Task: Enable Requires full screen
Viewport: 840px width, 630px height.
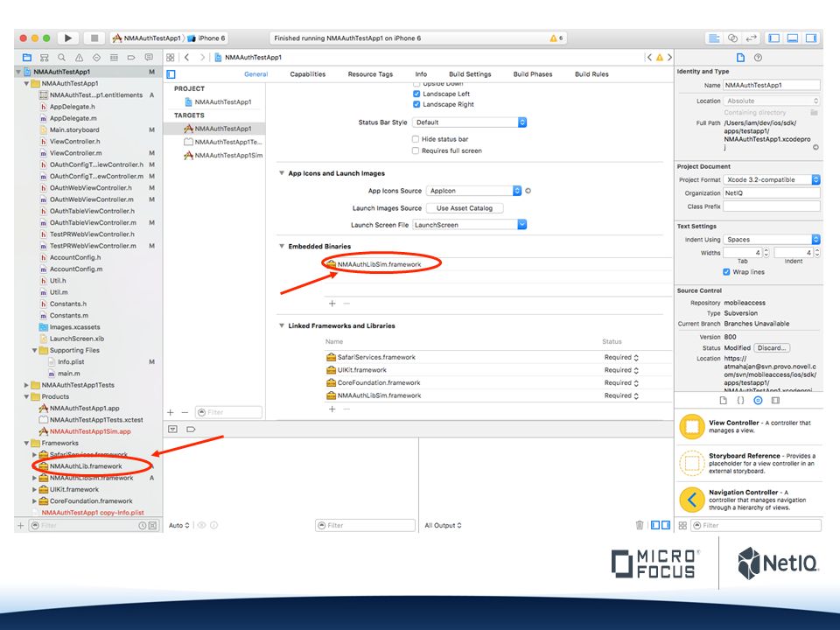Action: point(415,150)
